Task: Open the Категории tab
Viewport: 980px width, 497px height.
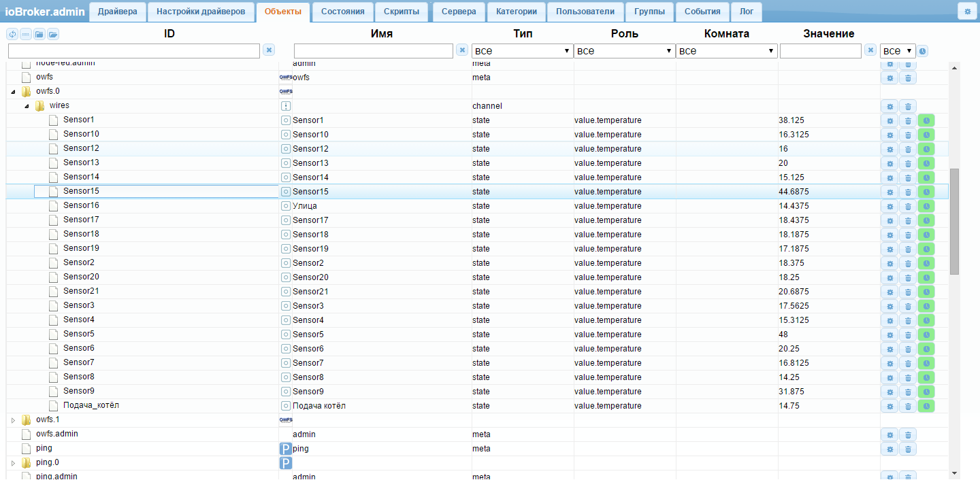Action: [x=516, y=12]
